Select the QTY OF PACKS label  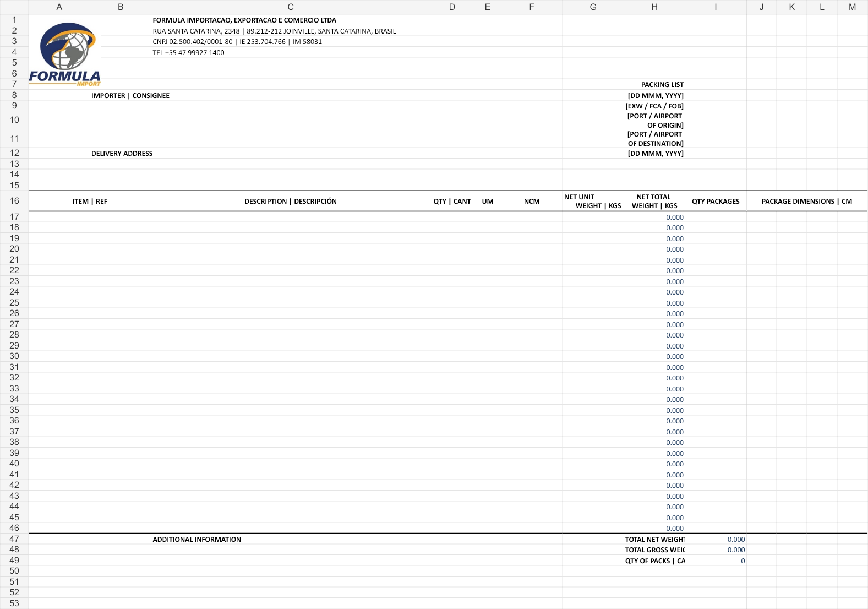tap(655, 561)
